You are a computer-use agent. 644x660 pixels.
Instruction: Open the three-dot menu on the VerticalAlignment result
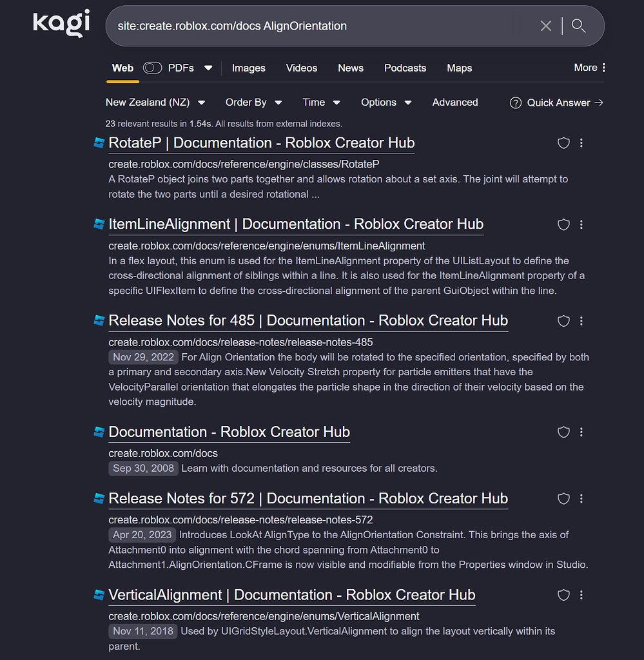[x=581, y=595]
